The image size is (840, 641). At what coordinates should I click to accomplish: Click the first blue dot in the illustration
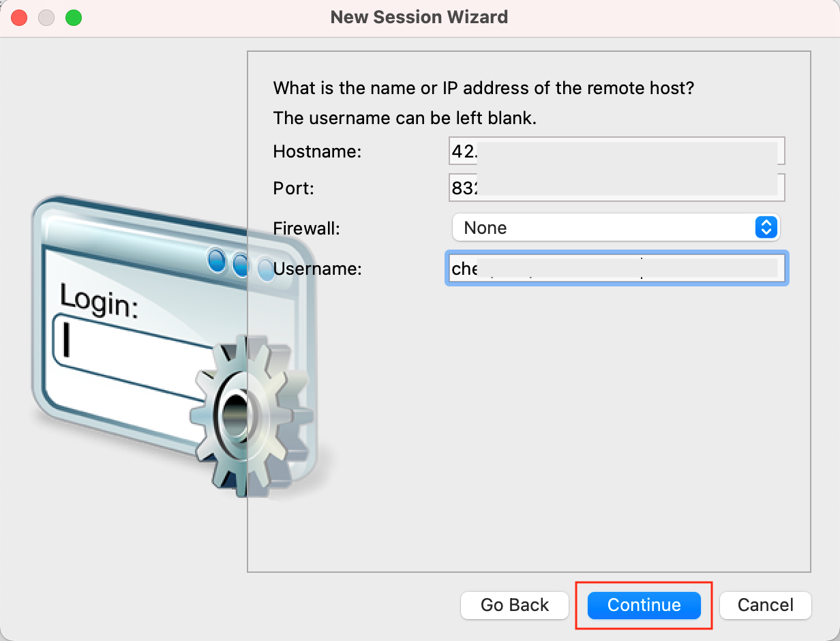point(217,260)
